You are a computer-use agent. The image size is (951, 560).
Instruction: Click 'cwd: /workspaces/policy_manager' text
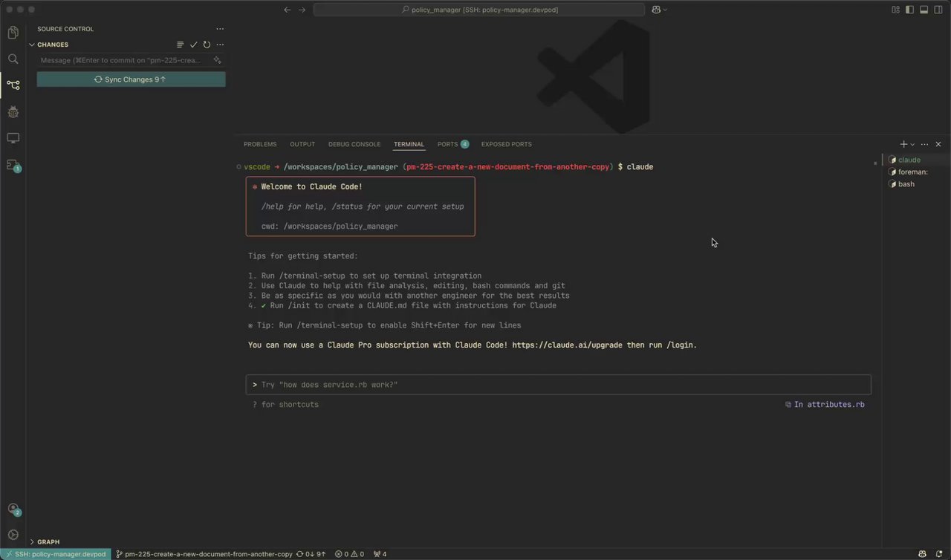click(x=329, y=227)
